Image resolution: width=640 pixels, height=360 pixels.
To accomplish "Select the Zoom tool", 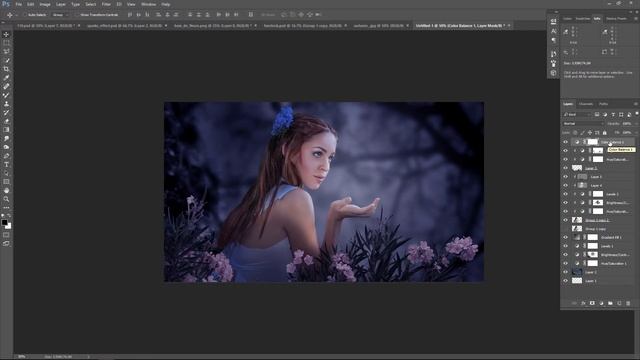I will (6, 199).
